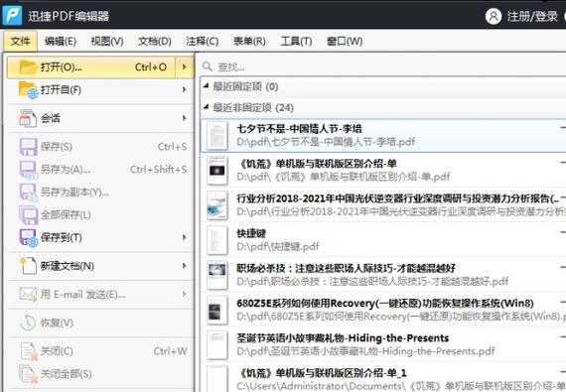Open thumbnail of 圣诞节英语小故事 Hiding-the-Presents
This screenshot has height=392, width=566.
pyautogui.click(x=217, y=345)
